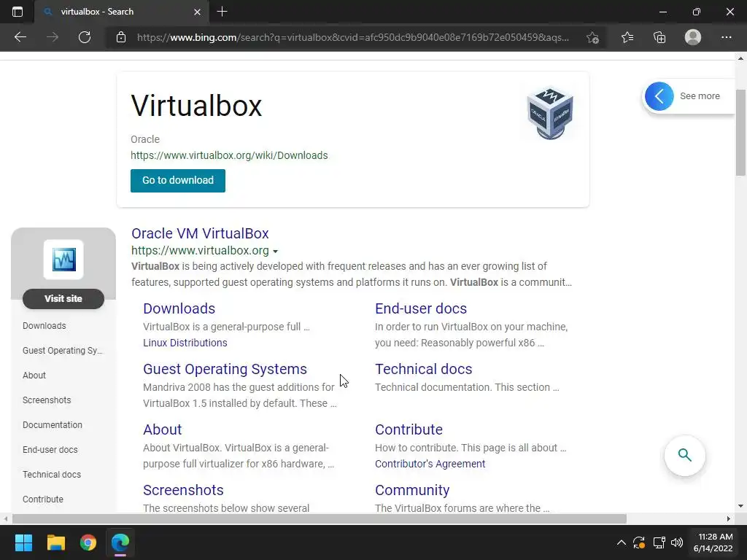Select Documentation in the left sidebar
The width and height of the screenshot is (747, 560).
tap(53, 425)
